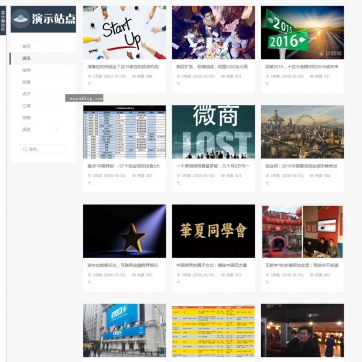The image size is (362, 362).
Task: Open the article title below the 華夏同學會 image
Action: pyautogui.click(x=212, y=265)
